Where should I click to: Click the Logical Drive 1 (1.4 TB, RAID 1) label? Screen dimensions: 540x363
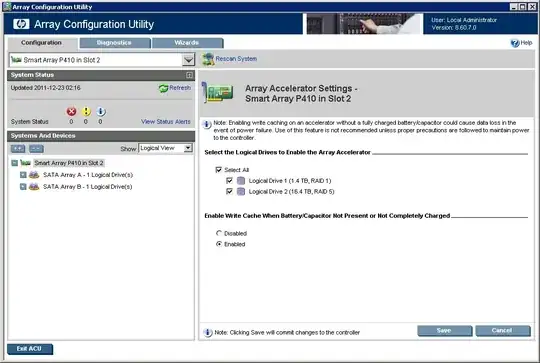coord(290,181)
